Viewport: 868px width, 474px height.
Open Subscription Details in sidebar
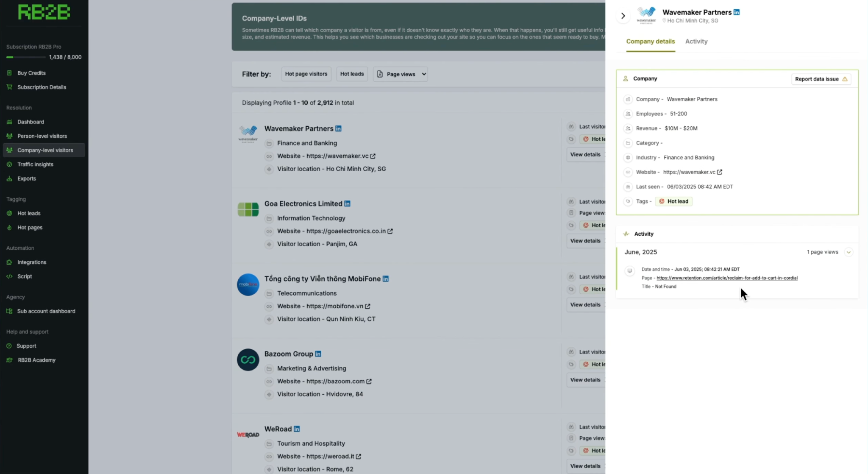tap(42, 87)
